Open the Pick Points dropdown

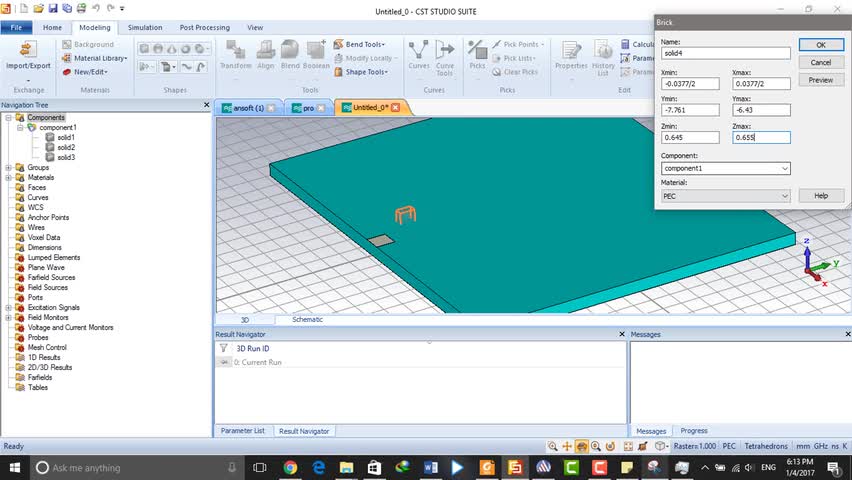pyautogui.click(x=518, y=44)
